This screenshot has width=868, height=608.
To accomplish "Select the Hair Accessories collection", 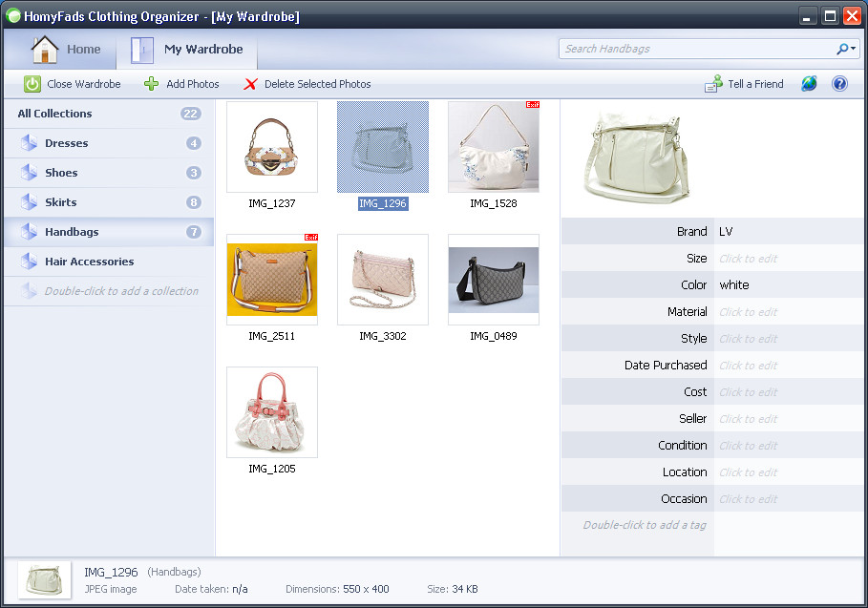I will 109,262.
